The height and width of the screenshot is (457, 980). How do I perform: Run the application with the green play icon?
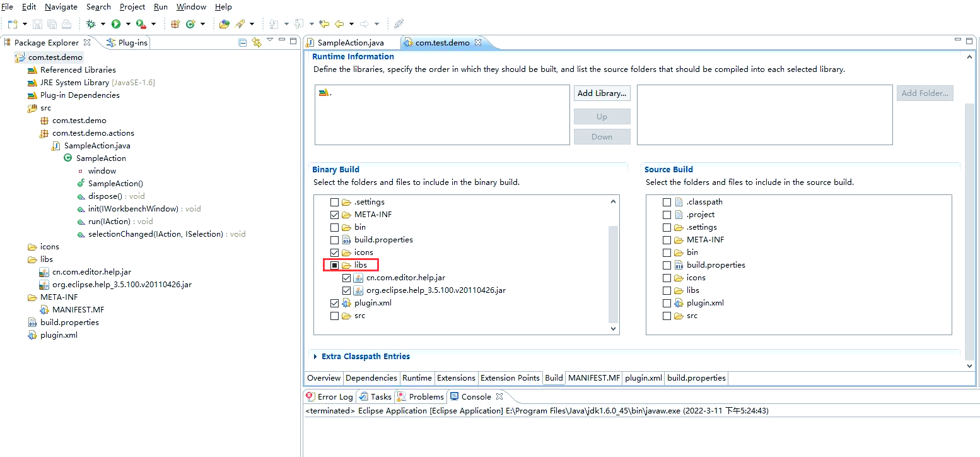point(116,24)
